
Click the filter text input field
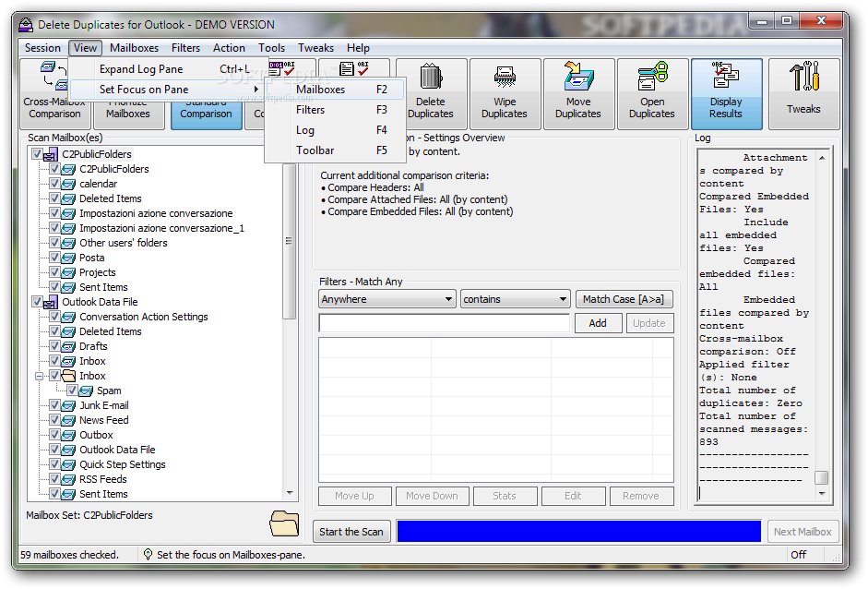[x=444, y=323]
